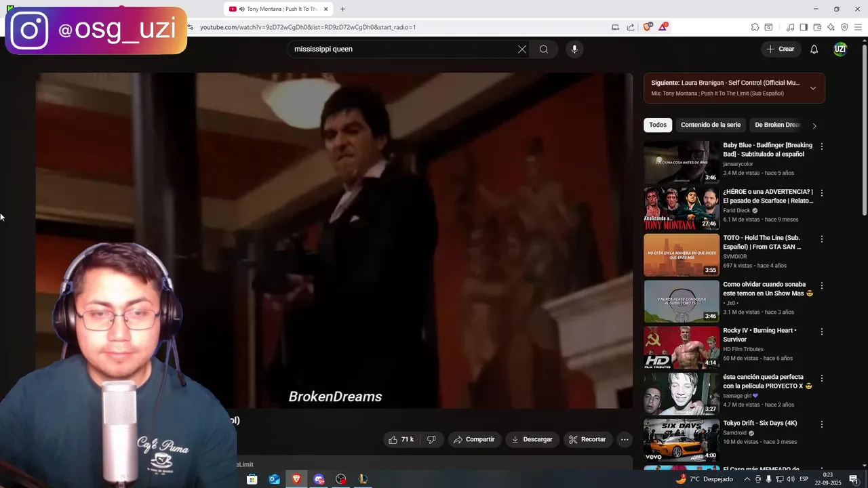Image resolution: width=868 pixels, height=488 pixels.
Task: Open the Leo AI sparkle icon
Action: point(831,27)
